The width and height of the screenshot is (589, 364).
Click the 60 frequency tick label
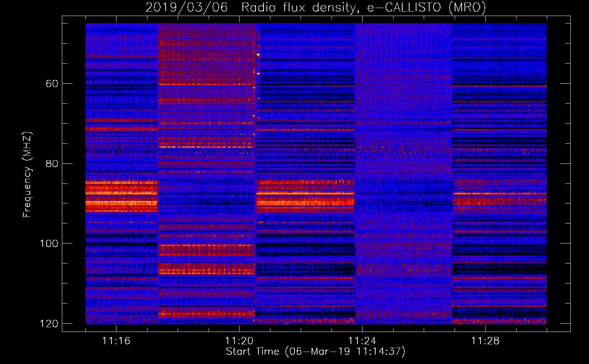[52, 84]
